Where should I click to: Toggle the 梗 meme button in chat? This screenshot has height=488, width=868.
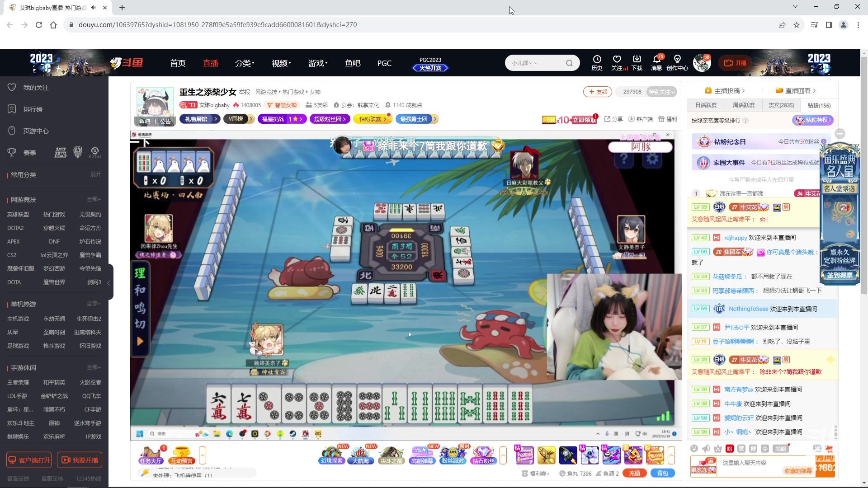pyautogui.click(x=753, y=448)
